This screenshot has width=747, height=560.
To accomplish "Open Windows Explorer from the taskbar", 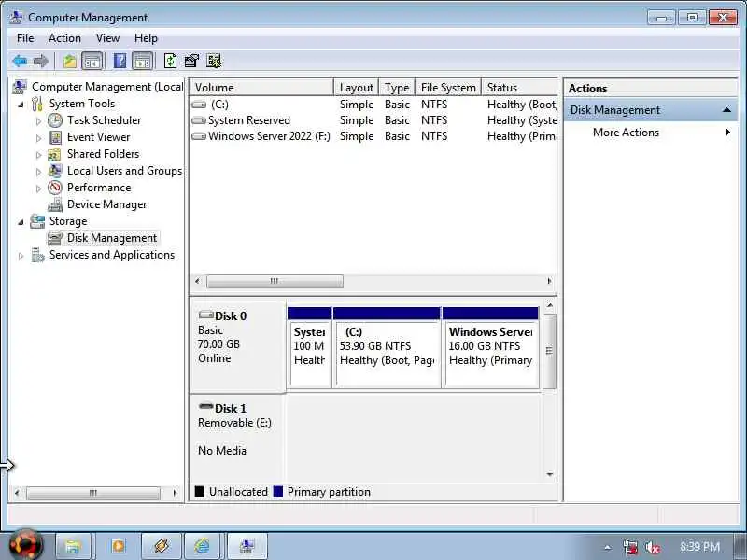I will [x=74, y=546].
